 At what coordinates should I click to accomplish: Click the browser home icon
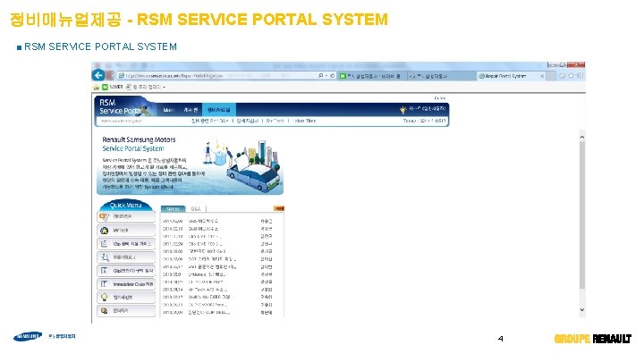562,75
